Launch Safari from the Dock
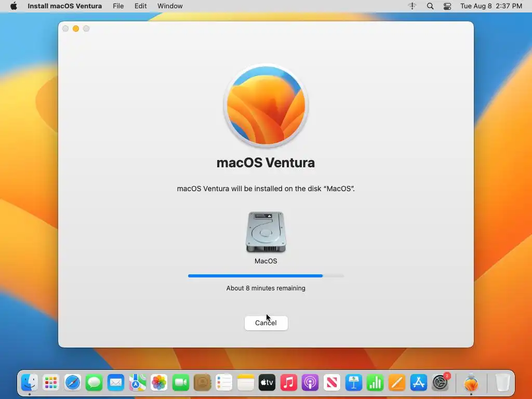This screenshot has height=399, width=532. [73, 383]
